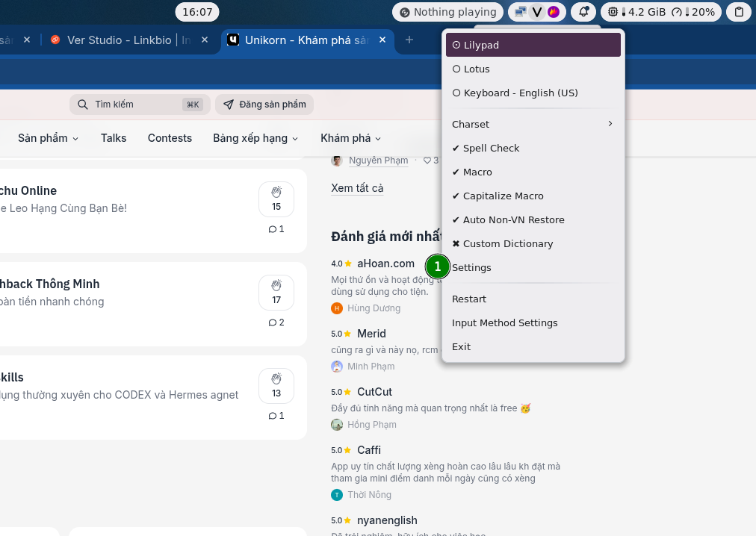Image resolution: width=756 pixels, height=536 pixels.
Task: Open the Talks page
Action: click(114, 138)
